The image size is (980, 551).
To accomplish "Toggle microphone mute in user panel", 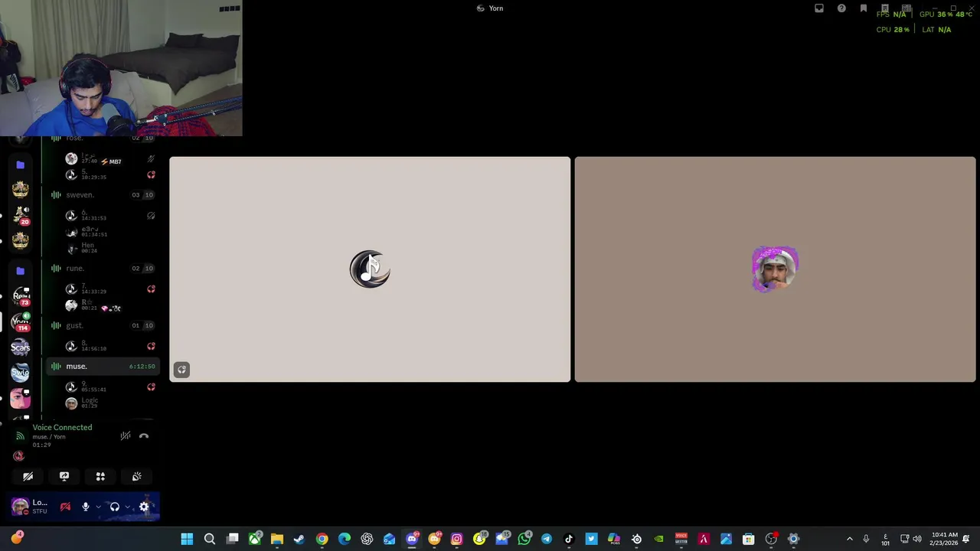I will [86, 507].
